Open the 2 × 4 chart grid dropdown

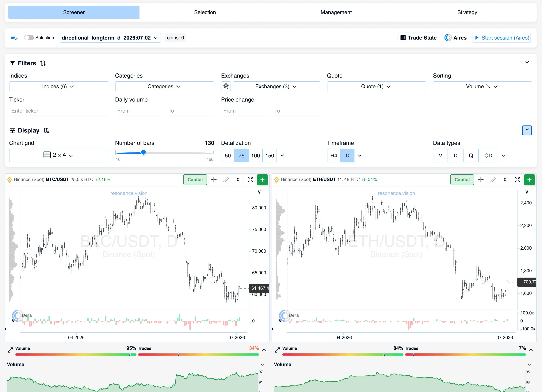click(59, 155)
